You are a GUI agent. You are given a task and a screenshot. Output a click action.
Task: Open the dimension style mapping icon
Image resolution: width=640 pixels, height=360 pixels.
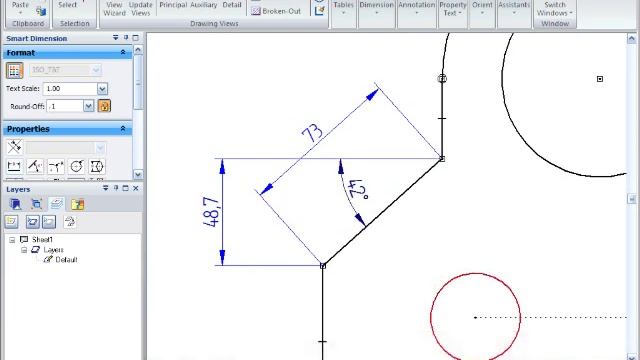[x=14, y=71]
